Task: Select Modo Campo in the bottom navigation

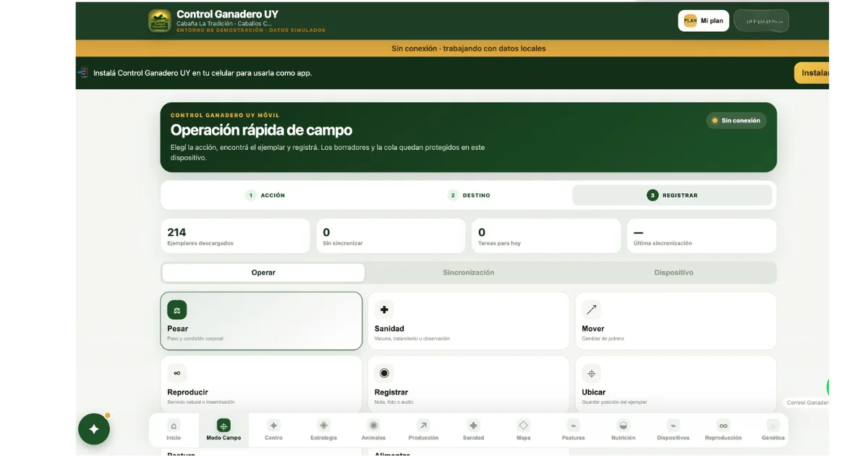Action: (224, 429)
